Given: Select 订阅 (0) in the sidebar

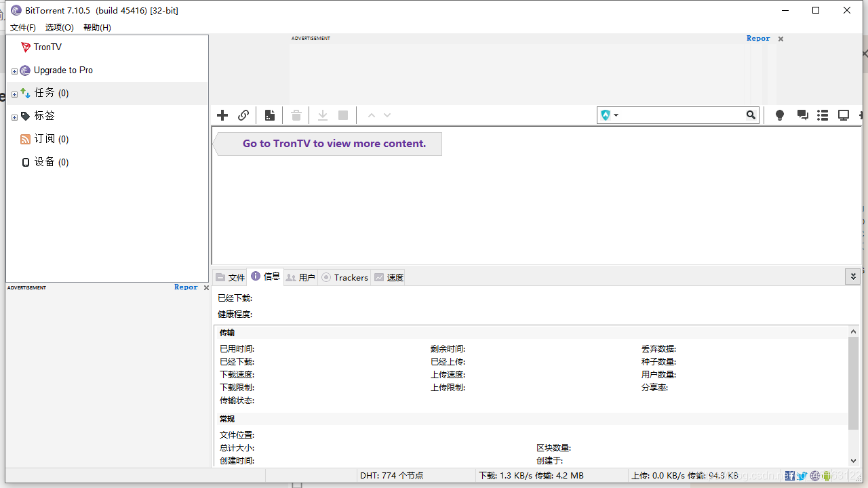Looking at the screenshot, I should tap(107, 139).
